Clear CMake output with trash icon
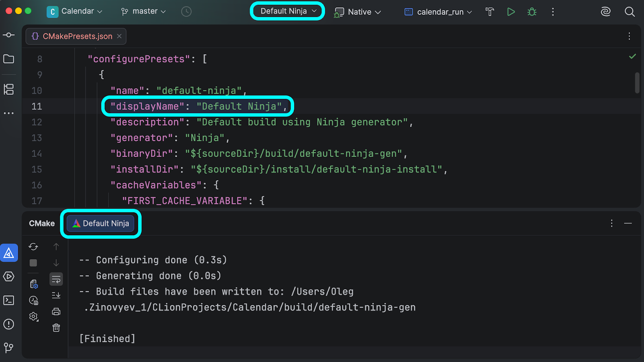 point(56,328)
